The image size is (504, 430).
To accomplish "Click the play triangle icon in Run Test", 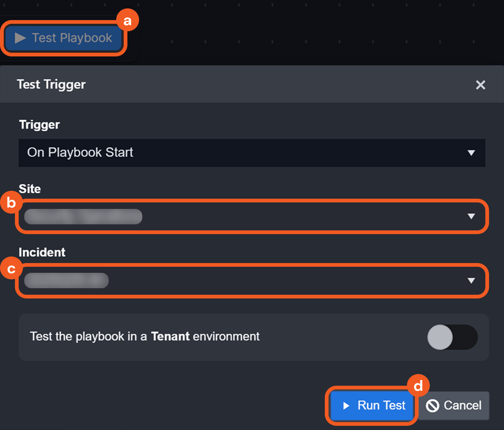I will coord(346,406).
